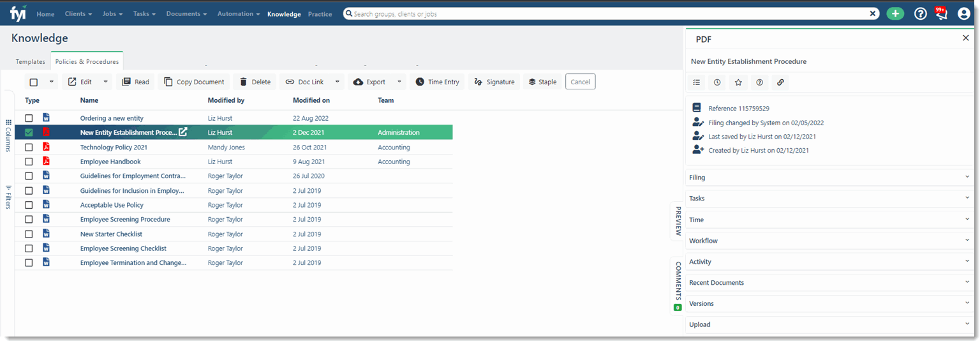This screenshot has height=341, width=980.
Task: Click Word icon of Acceptable Use Policy
Action: pyautogui.click(x=46, y=205)
